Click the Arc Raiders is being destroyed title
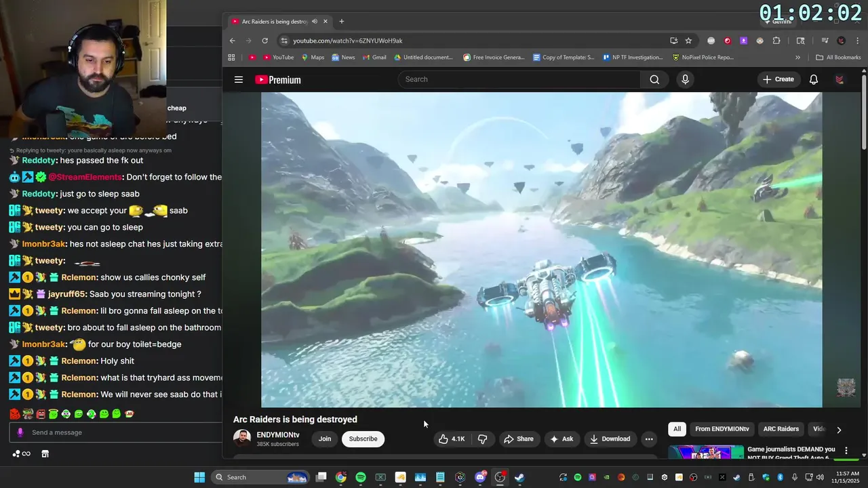This screenshot has width=868, height=488. click(x=295, y=420)
